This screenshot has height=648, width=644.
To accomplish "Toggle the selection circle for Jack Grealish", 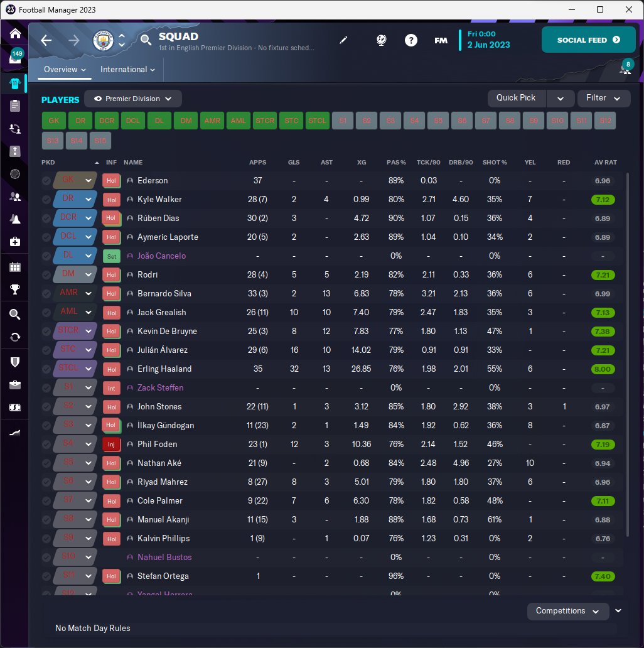I will click(46, 313).
